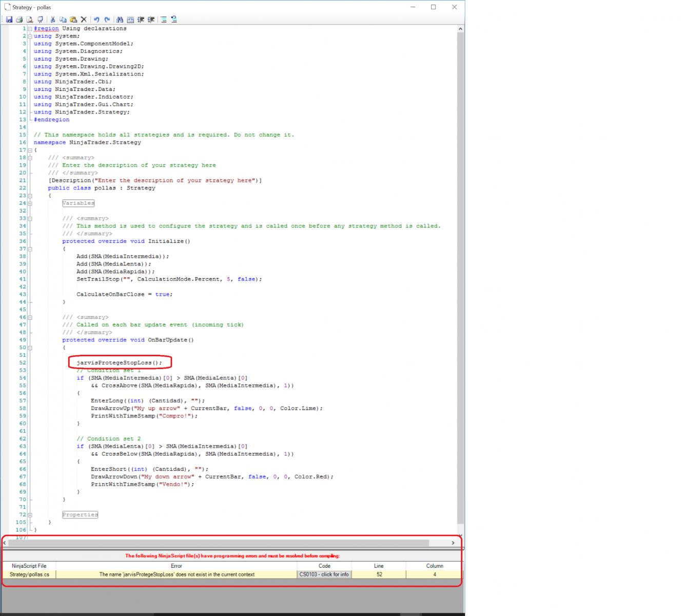The width and height of the screenshot is (686, 616).
Task: Open the CS0103 error info button
Action: pos(324,574)
